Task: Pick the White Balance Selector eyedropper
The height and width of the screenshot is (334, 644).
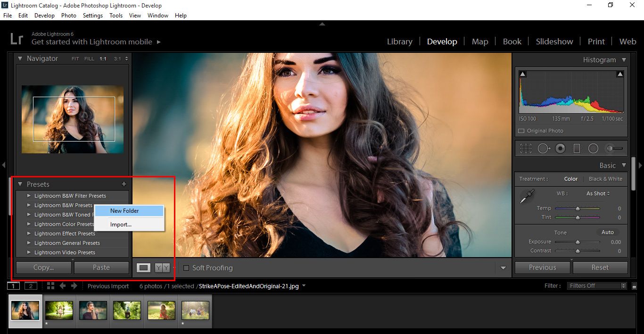Action: click(527, 196)
